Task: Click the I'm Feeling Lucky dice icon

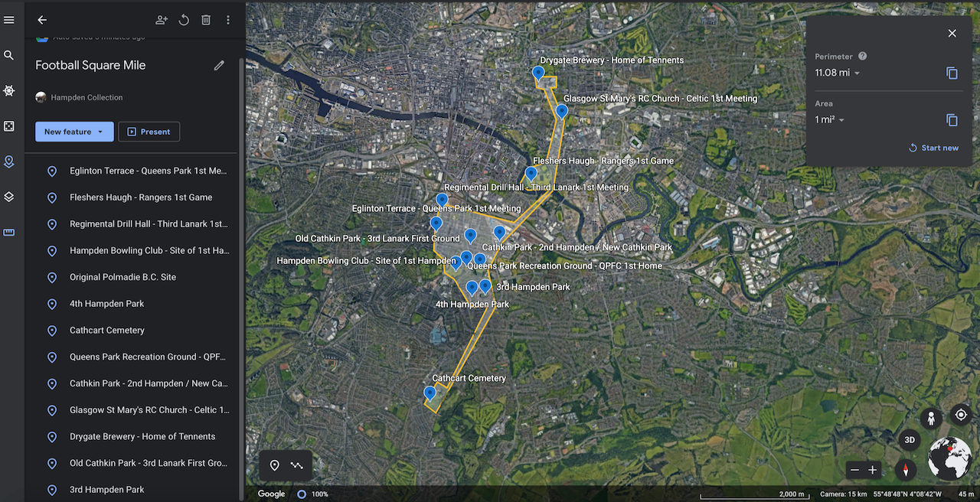Action: (9, 126)
